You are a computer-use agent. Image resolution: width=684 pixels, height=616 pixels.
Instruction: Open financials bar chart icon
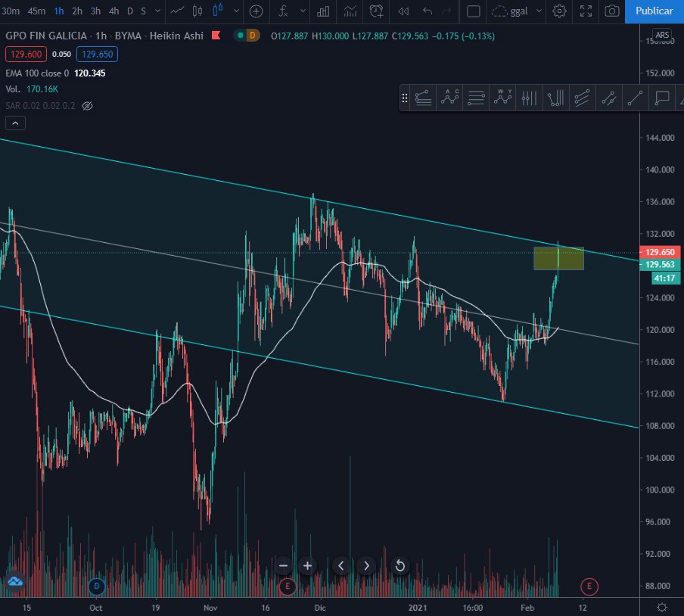pyautogui.click(x=323, y=11)
